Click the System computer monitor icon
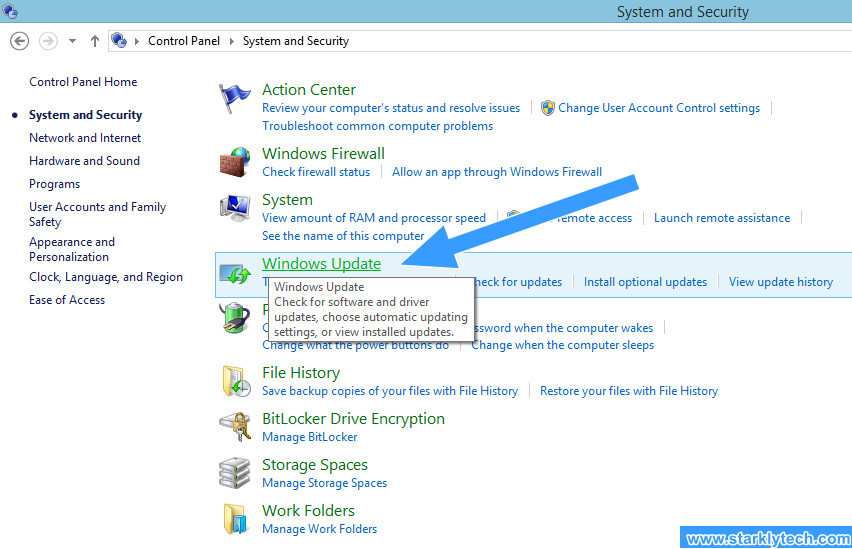This screenshot has height=549, width=852. (x=235, y=208)
